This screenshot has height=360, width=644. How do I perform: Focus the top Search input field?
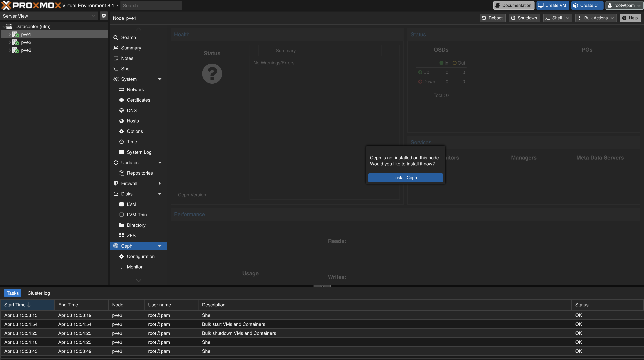[x=151, y=6]
